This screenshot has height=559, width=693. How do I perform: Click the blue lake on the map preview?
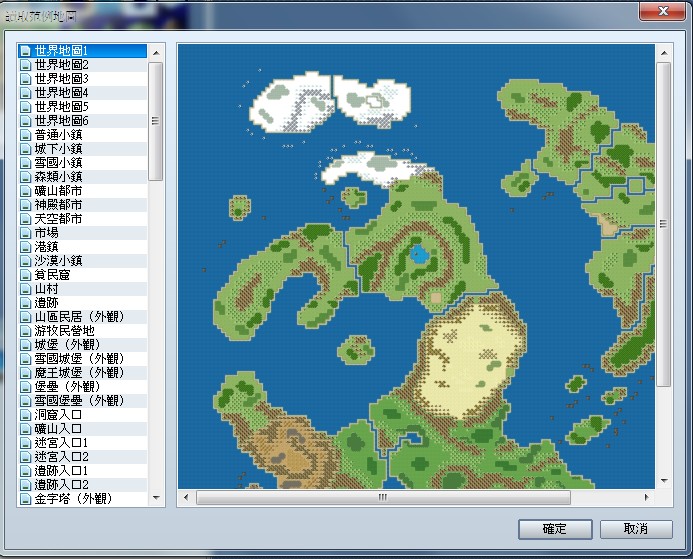(x=419, y=255)
